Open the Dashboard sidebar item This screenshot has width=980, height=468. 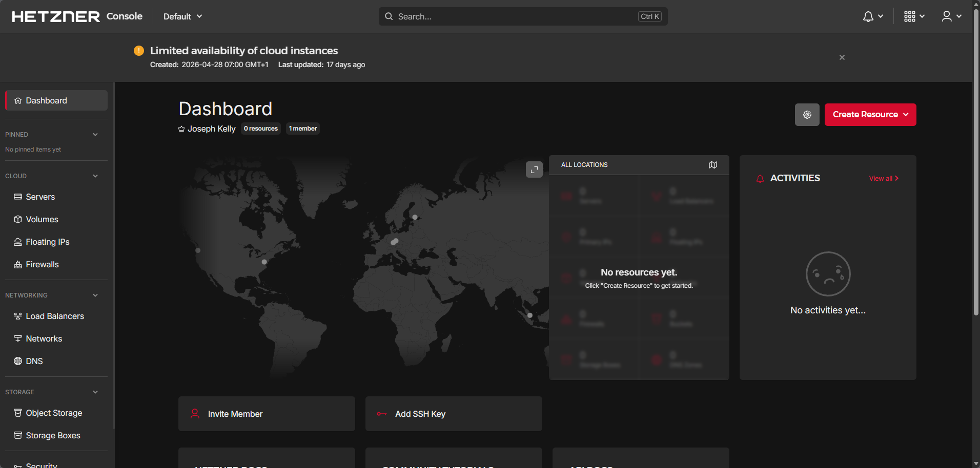56,100
